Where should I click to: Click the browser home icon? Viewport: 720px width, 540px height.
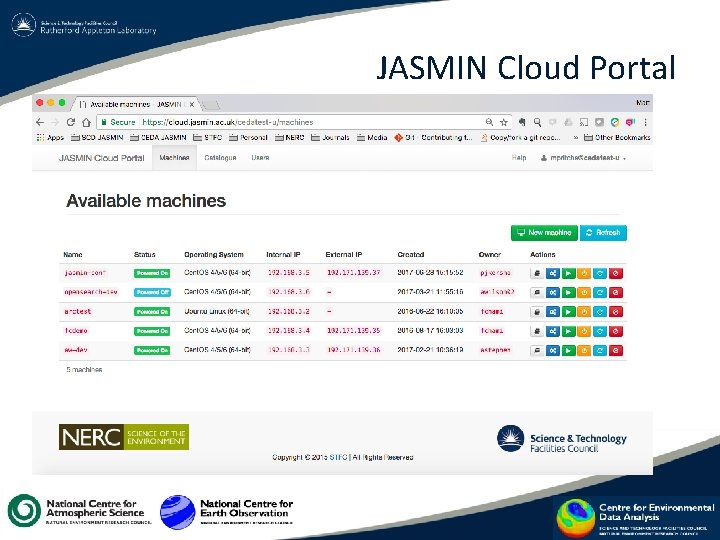click(86, 122)
